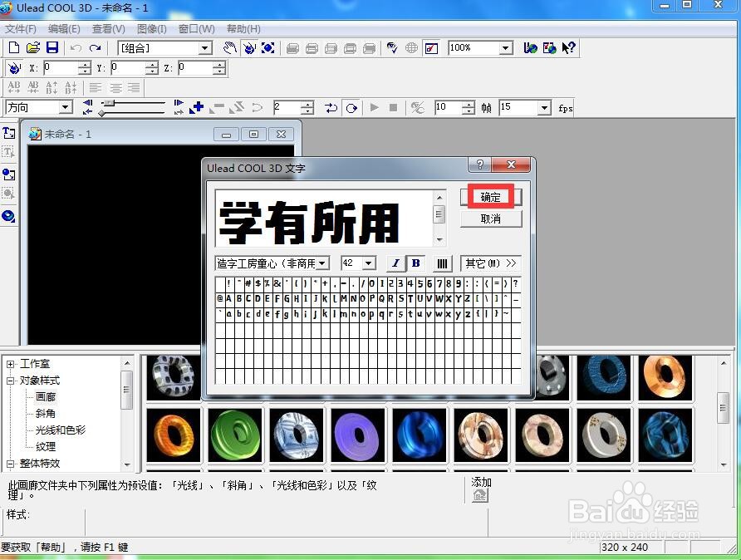Select the Move object hand tool
741x560 pixels.
click(230, 47)
